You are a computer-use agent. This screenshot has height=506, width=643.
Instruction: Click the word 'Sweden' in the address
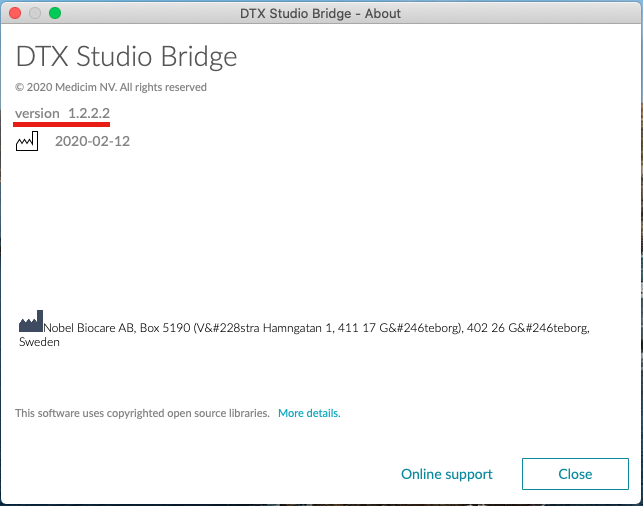click(39, 342)
